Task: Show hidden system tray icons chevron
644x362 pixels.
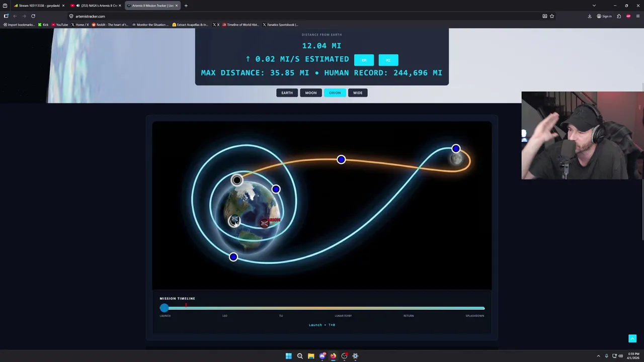Action: pos(598,356)
